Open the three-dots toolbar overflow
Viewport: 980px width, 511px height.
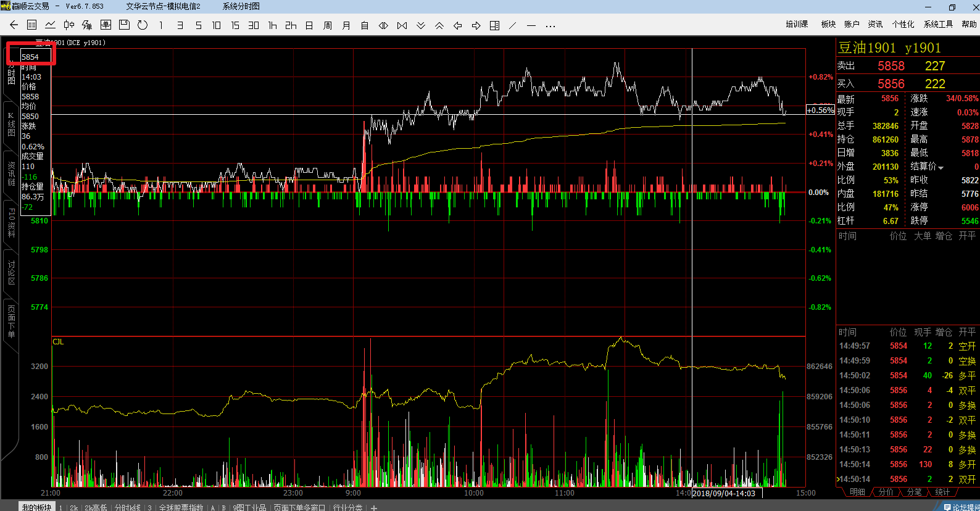coord(550,25)
